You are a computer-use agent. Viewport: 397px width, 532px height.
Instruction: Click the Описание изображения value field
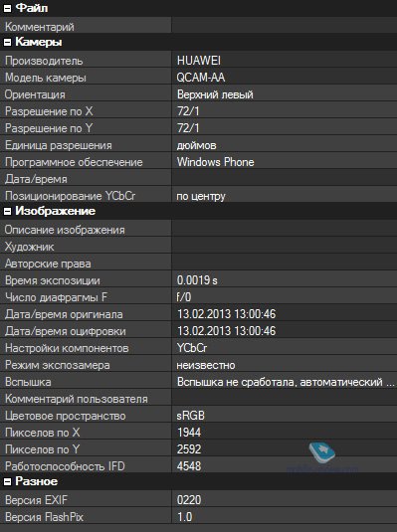click(285, 229)
